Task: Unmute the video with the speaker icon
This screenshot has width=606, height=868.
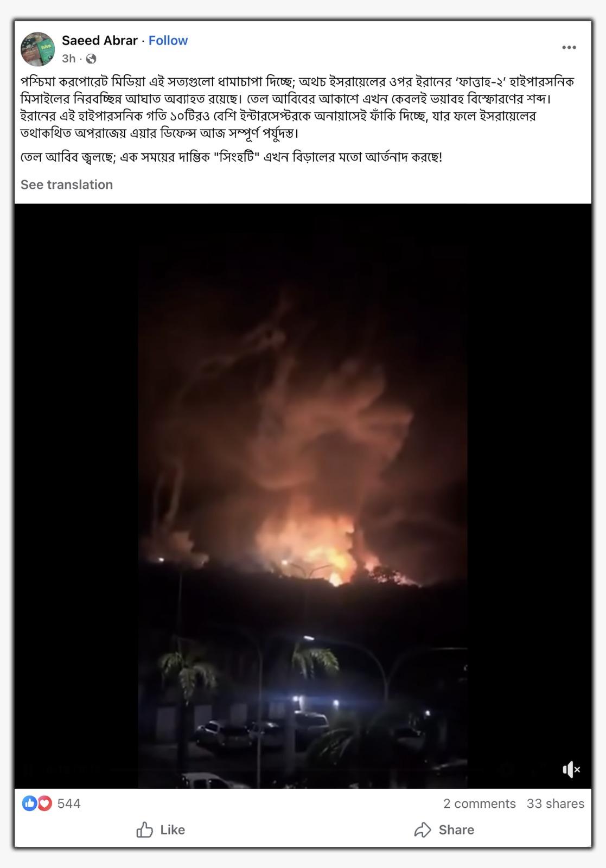Action: pos(571,769)
